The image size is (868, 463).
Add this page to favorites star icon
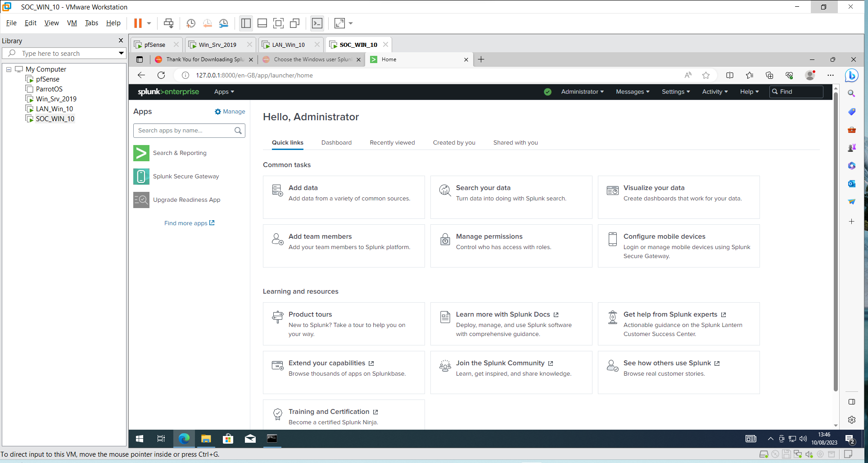click(706, 75)
